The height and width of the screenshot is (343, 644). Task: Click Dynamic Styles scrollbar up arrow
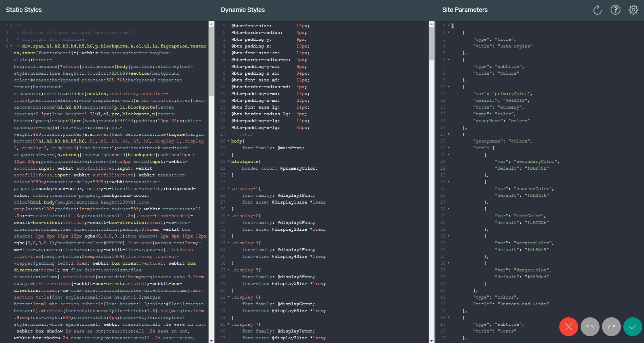[432, 24]
